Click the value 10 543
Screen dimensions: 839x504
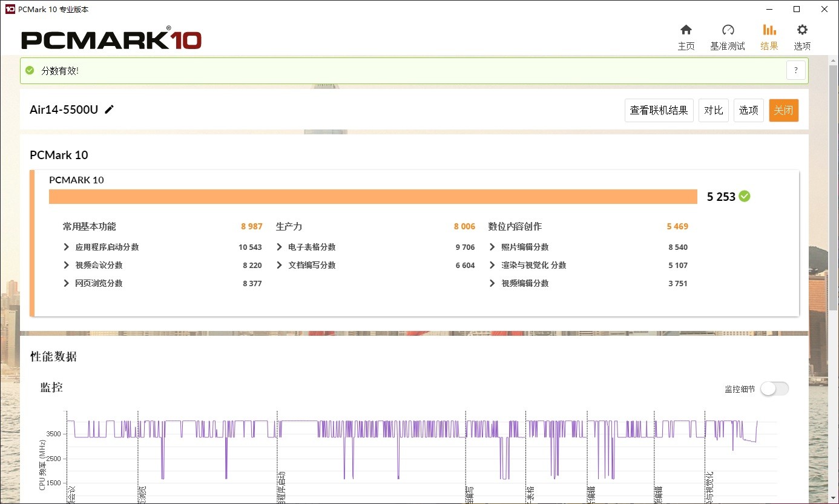coord(250,247)
